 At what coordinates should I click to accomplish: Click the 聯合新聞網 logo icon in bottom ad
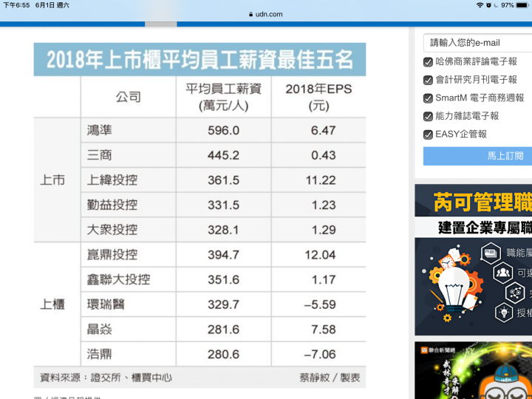click(424, 350)
